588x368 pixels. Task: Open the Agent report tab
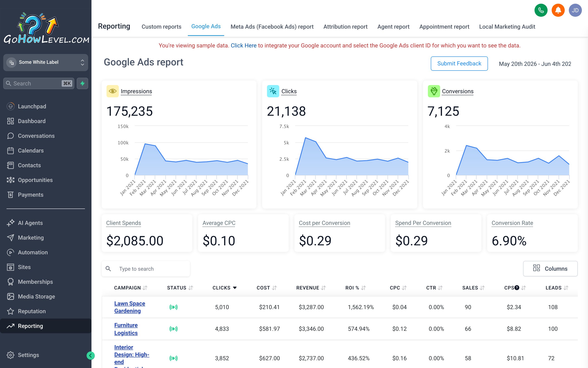click(x=393, y=27)
